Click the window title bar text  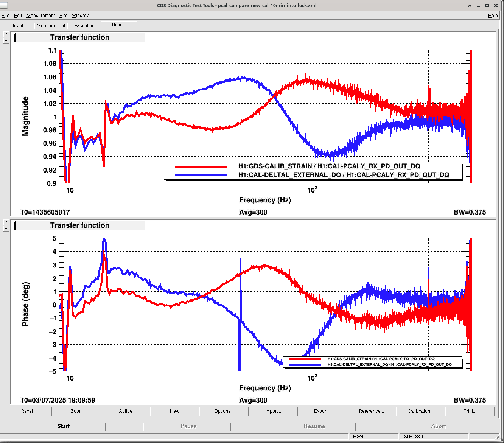click(x=237, y=6)
